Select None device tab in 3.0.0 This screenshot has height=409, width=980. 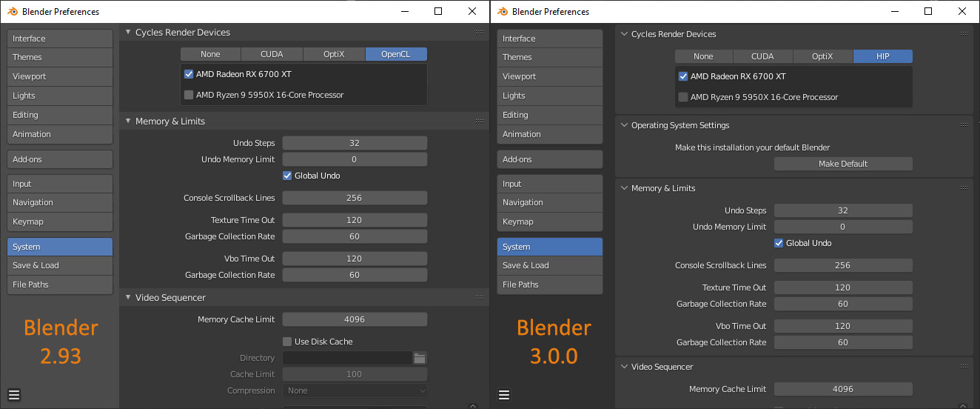pyautogui.click(x=704, y=56)
